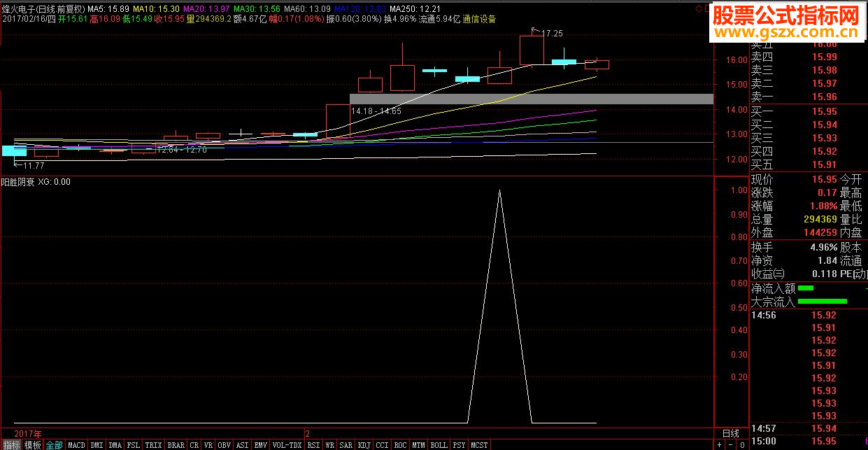
Task: Switch to the ASI indicator tab
Action: [243, 445]
